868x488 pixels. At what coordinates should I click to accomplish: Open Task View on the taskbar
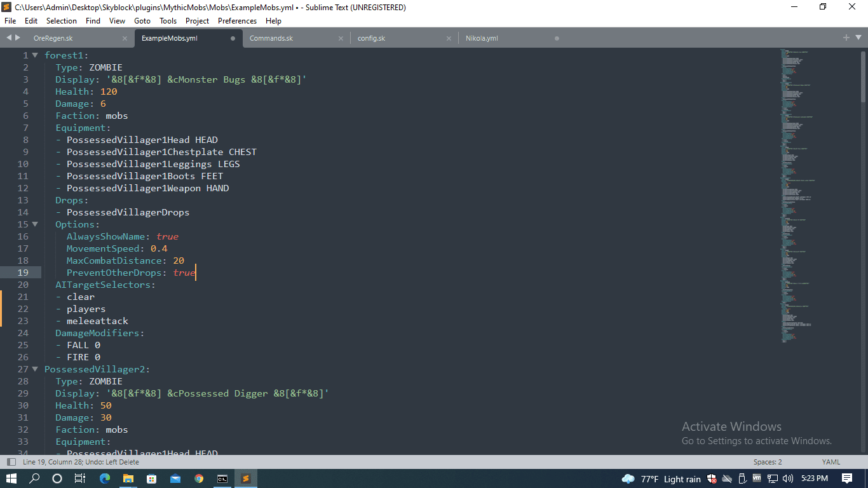pos(80,478)
